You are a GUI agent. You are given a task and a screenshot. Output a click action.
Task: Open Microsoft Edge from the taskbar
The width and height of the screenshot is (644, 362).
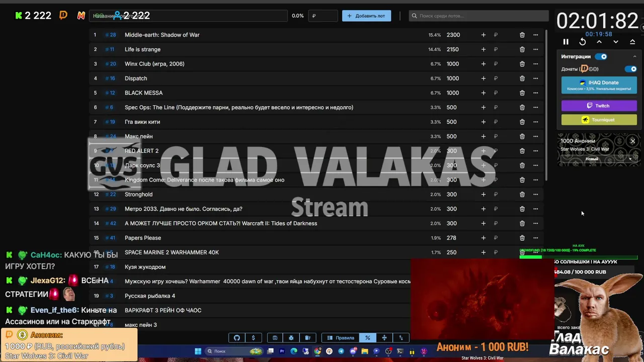294,351
